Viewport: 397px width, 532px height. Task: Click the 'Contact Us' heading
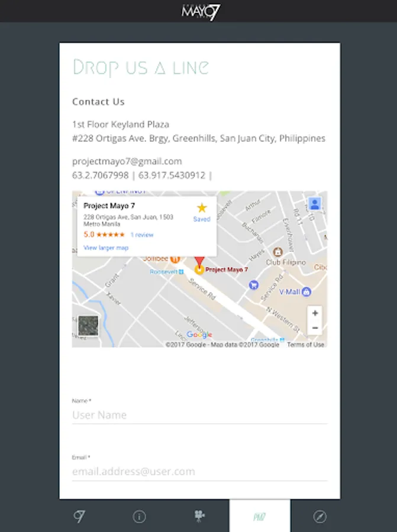(98, 102)
